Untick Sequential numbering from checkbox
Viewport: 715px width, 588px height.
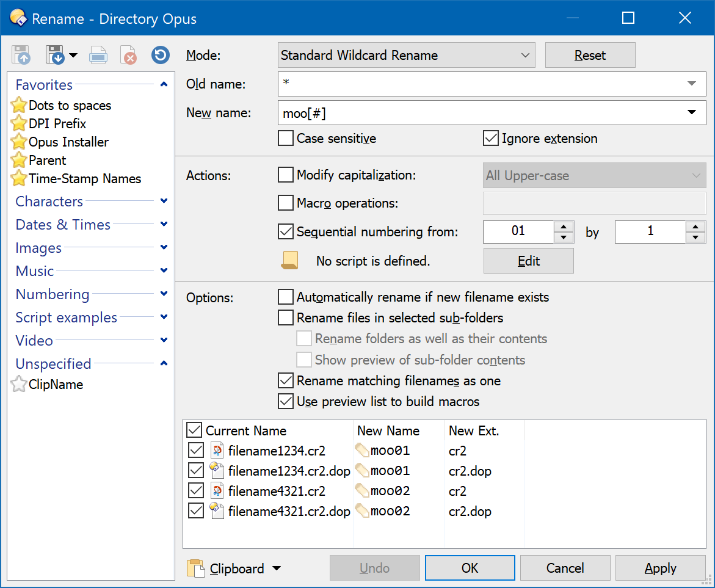[286, 231]
